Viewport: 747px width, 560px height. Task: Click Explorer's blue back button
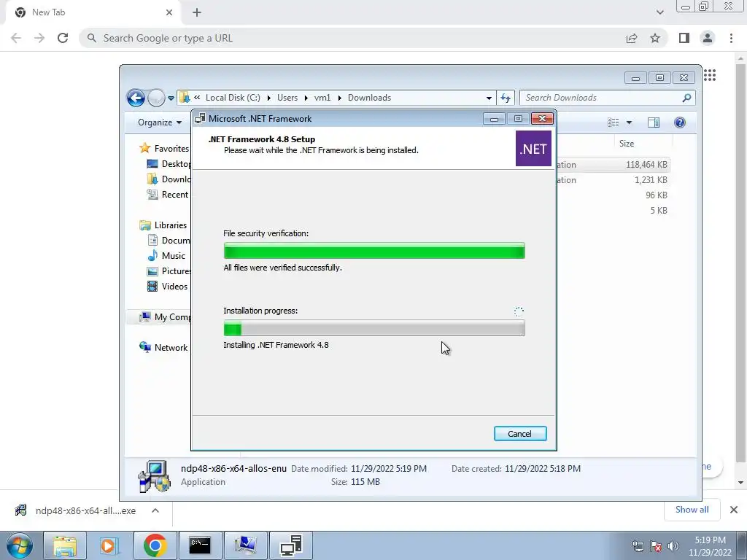136,98
